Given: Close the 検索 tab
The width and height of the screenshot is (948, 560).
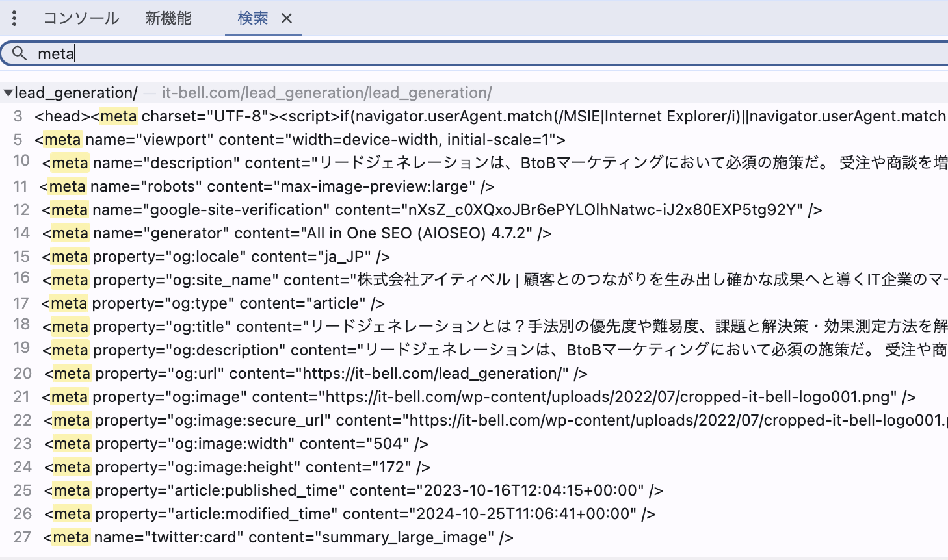Looking at the screenshot, I should point(287,19).
